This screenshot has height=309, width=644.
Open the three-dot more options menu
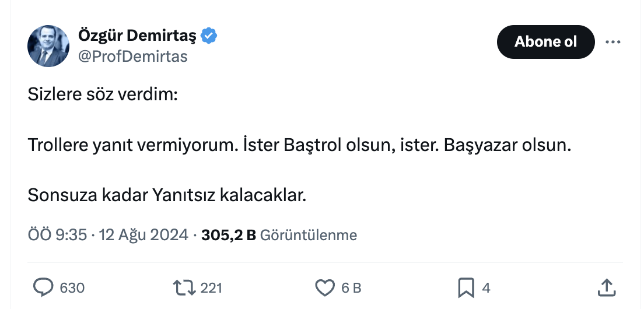click(612, 42)
